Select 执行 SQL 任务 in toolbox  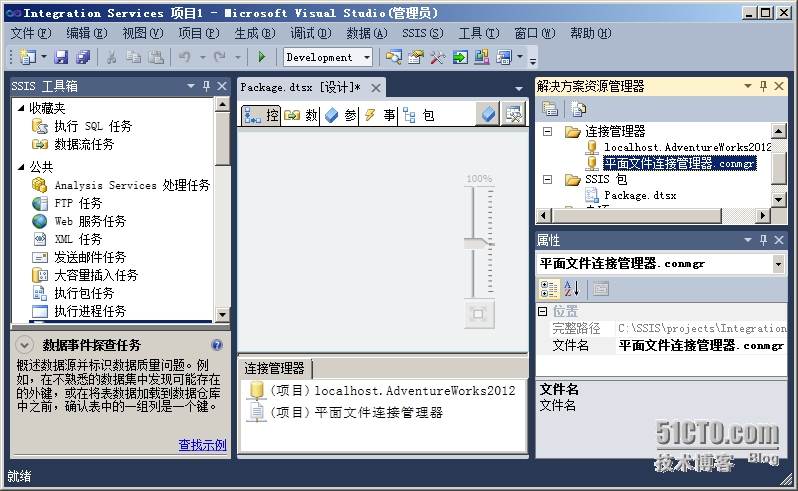point(93,126)
